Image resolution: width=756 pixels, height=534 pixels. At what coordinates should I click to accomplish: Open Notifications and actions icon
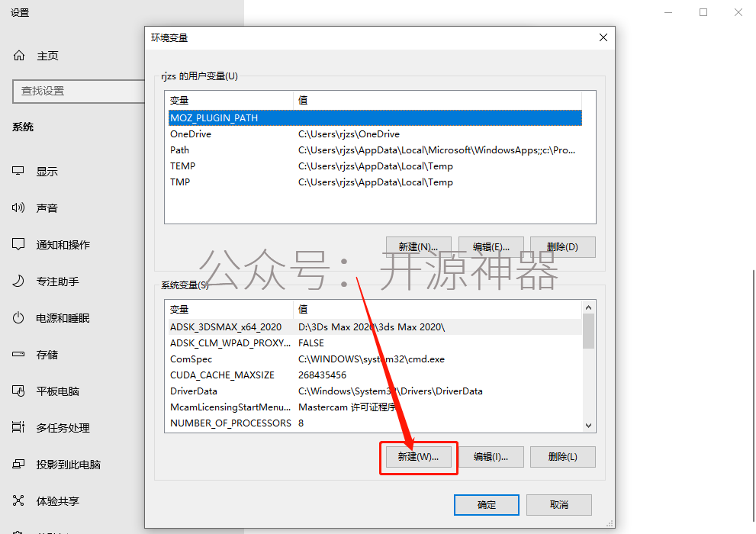point(19,245)
